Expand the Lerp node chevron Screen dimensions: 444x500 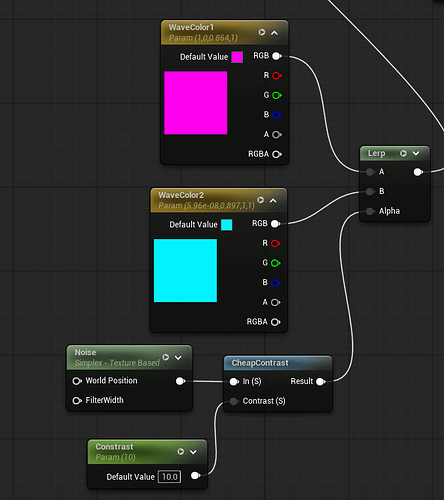point(416,153)
